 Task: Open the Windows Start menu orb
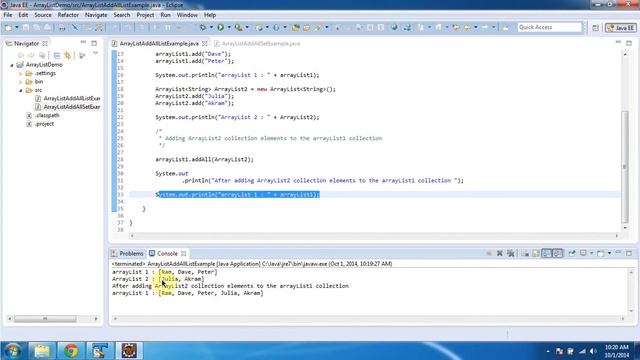point(12,351)
